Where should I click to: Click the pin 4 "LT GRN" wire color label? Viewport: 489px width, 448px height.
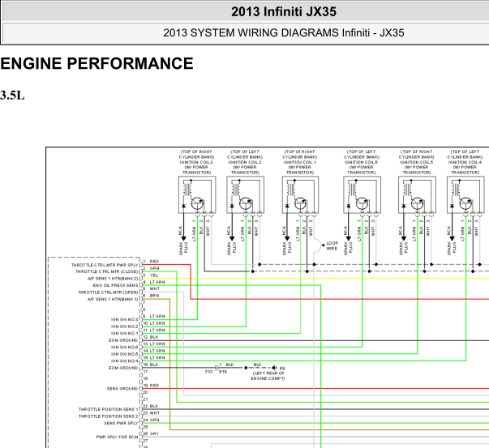click(x=157, y=282)
